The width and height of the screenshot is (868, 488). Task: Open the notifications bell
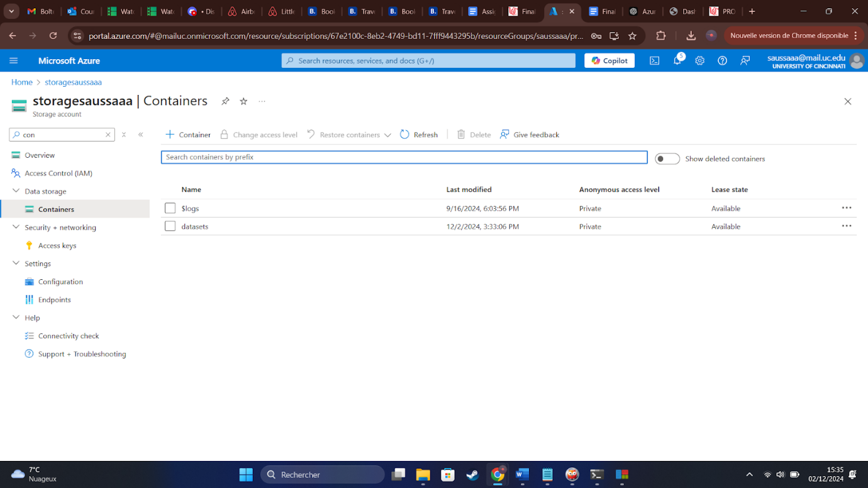[x=677, y=61]
